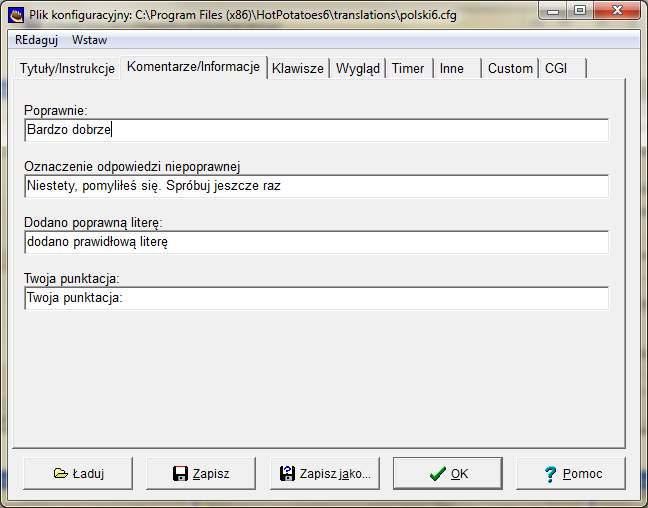The width and height of the screenshot is (648, 508).
Task: Maximize the configuration window
Action: 580,11
